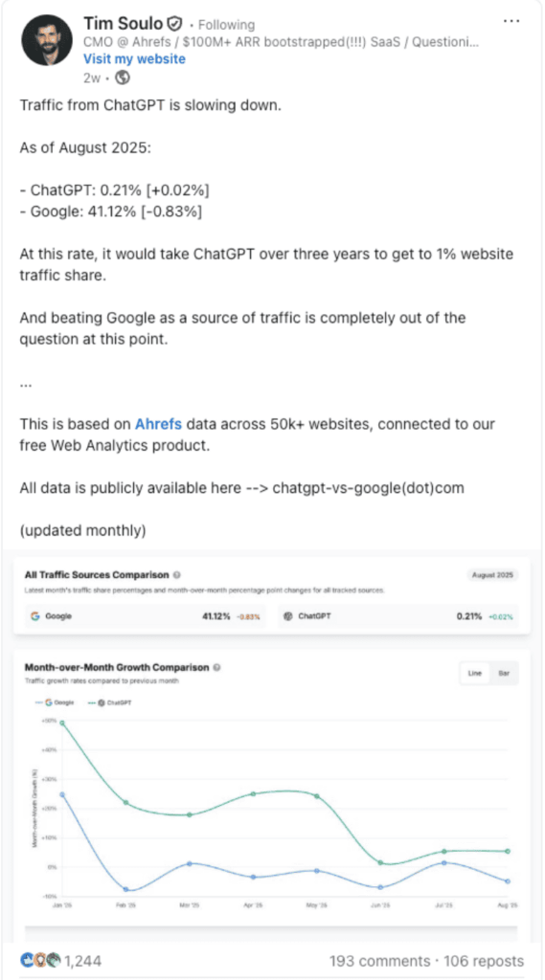Open the three-dot post options menu
The image size is (545, 980).
511,21
